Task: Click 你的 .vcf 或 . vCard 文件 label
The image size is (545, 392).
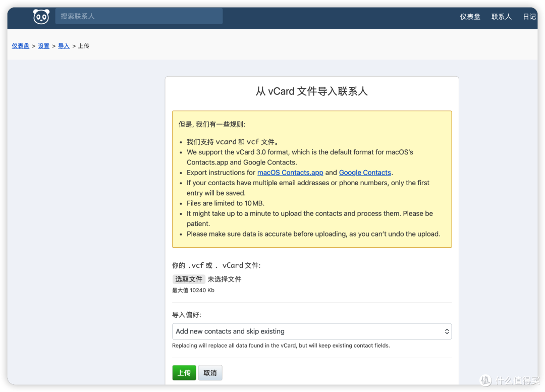Action: tap(216, 265)
